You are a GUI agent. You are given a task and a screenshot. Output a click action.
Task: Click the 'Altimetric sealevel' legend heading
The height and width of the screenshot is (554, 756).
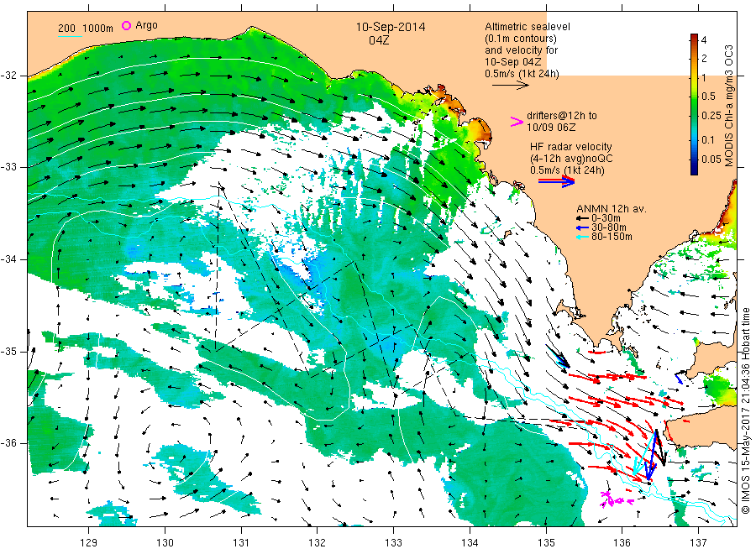pos(527,27)
